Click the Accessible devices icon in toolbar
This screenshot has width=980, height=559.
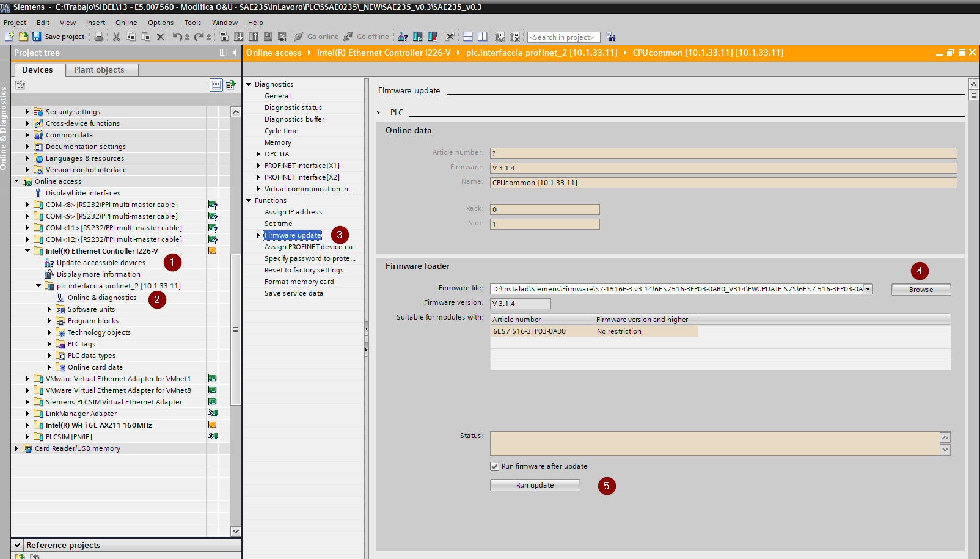click(x=403, y=37)
